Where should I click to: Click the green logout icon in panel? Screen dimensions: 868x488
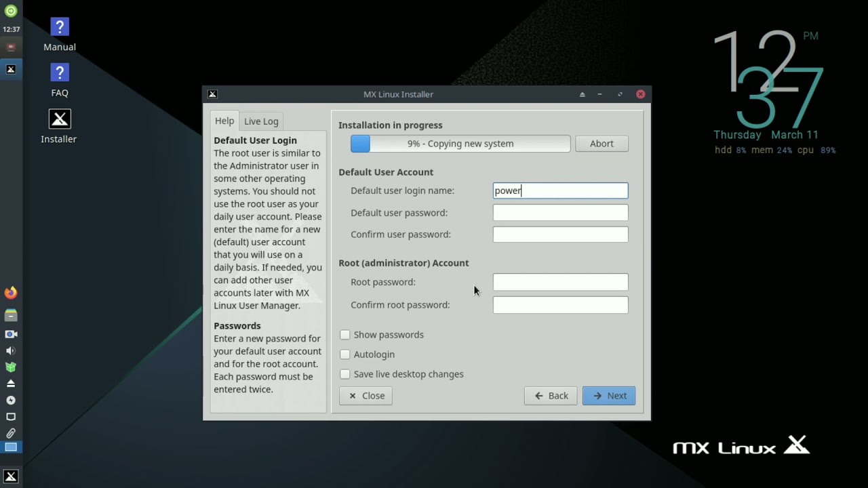point(11,11)
